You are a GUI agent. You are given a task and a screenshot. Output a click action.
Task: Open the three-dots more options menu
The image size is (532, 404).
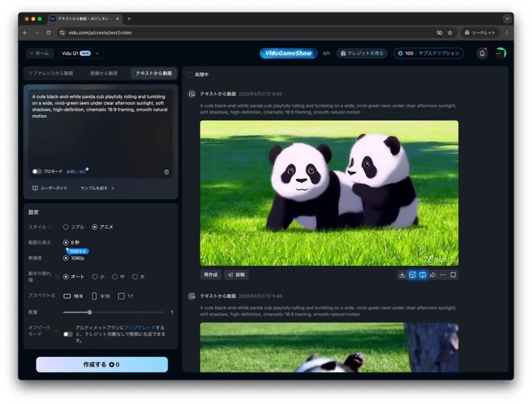(443, 275)
